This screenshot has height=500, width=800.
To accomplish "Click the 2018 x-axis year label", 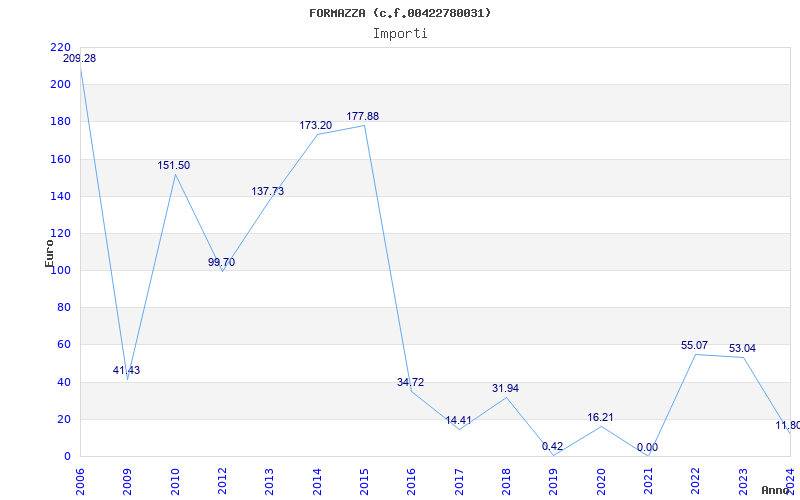I will click(x=506, y=481).
